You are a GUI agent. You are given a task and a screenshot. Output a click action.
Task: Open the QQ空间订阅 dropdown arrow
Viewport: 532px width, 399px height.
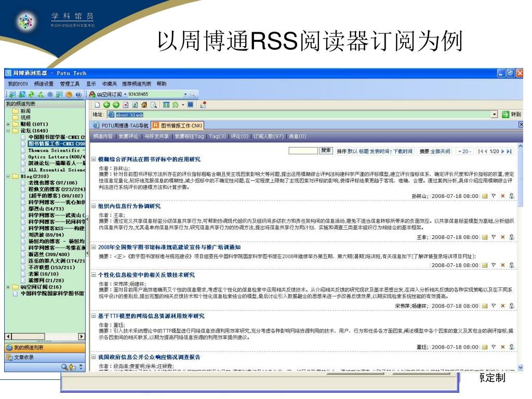pyautogui.click(x=125, y=95)
